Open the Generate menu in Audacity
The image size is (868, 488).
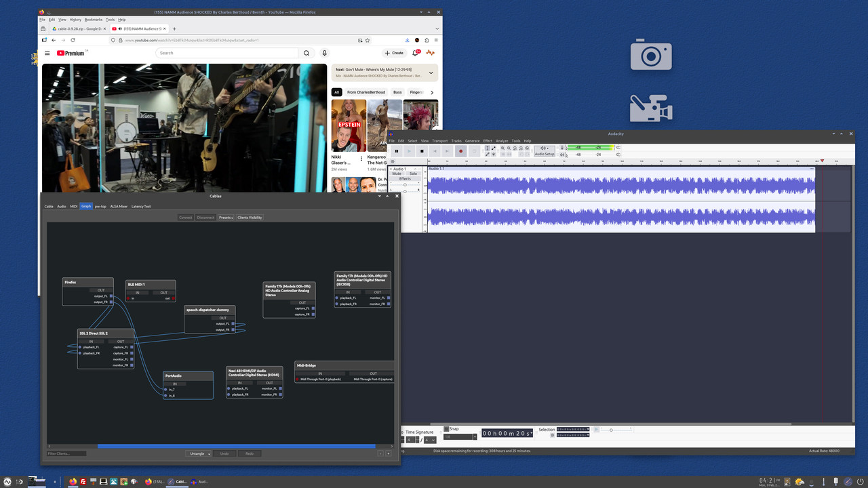coord(472,141)
